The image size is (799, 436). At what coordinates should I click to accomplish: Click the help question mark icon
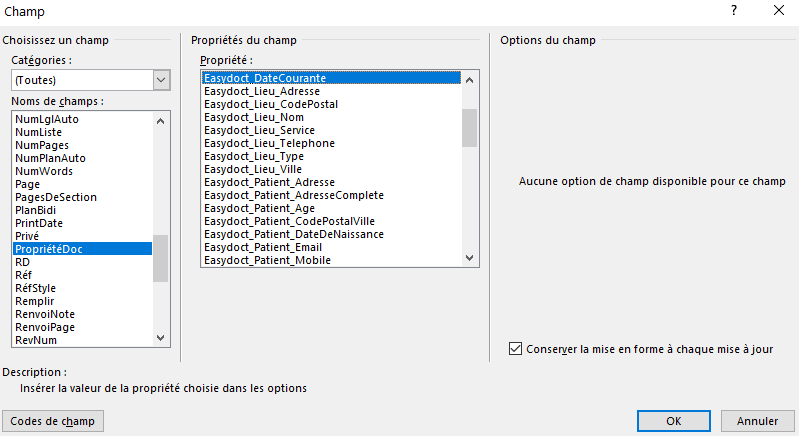pos(734,11)
